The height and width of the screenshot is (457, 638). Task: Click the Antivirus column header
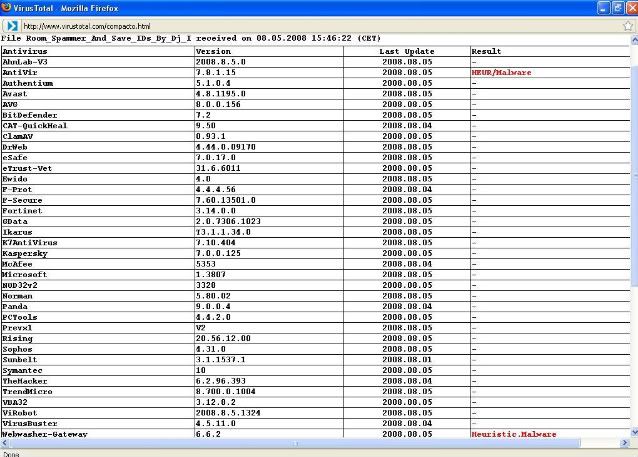[25, 51]
